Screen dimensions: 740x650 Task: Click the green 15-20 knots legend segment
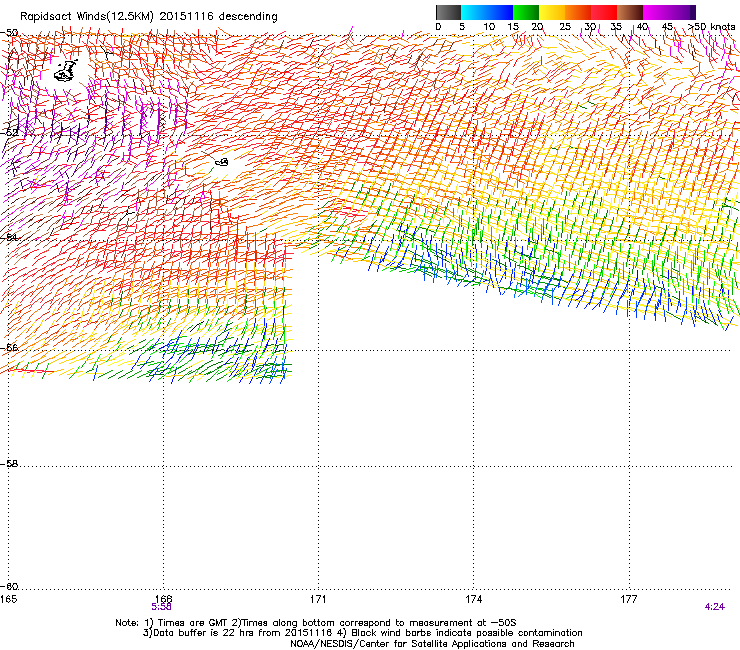tap(526, 12)
